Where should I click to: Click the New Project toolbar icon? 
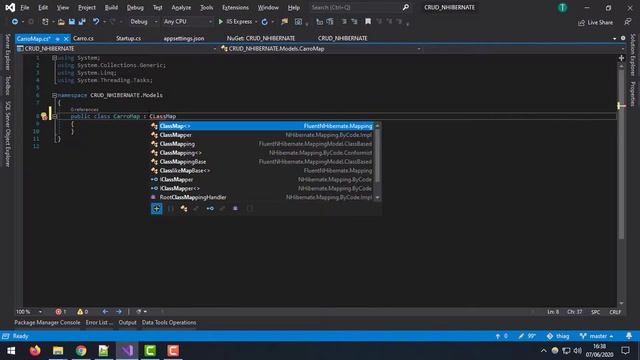pyautogui.click(x=45, y=22)
